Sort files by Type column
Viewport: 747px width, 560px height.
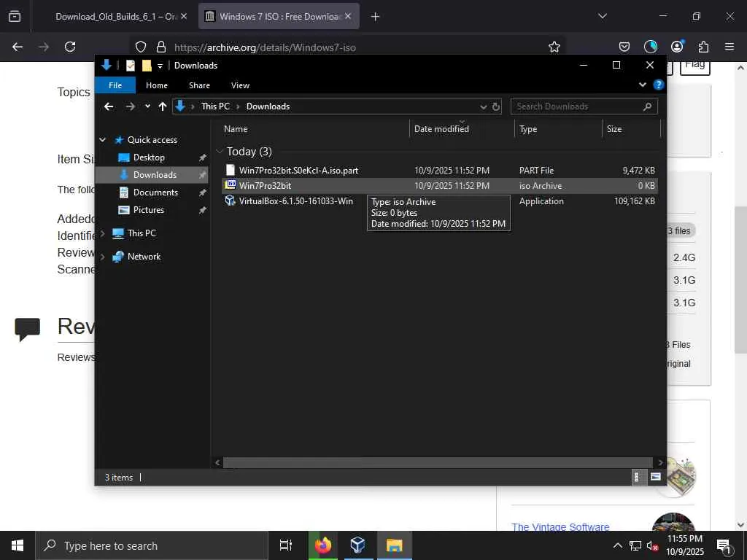coord(558,129)
